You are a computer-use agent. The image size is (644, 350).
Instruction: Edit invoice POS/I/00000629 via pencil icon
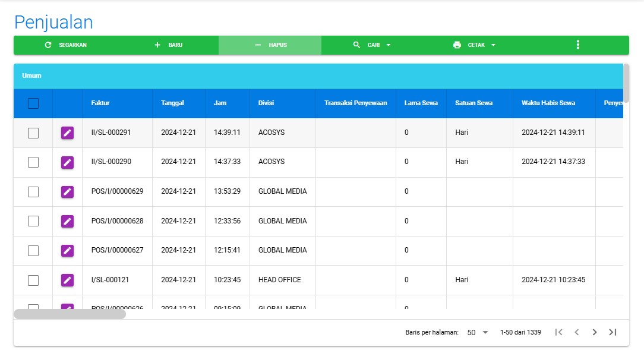pos(67,192)
